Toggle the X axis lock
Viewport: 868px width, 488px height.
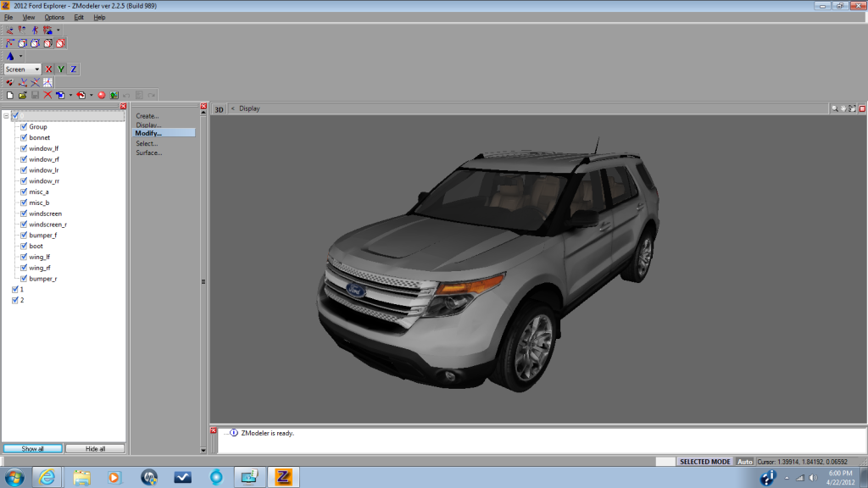(48, 69)
